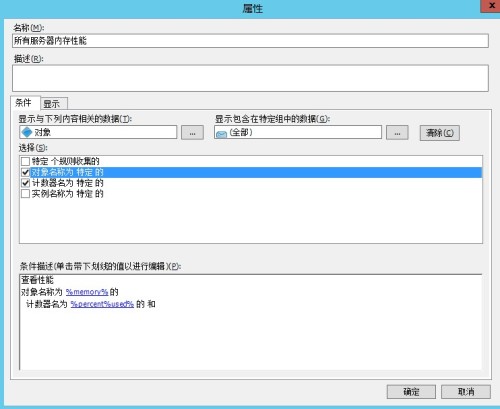Check the 实例名称为 特定 的 checkbox
This screenshot has width=500, height=409.
coord(25,194)
